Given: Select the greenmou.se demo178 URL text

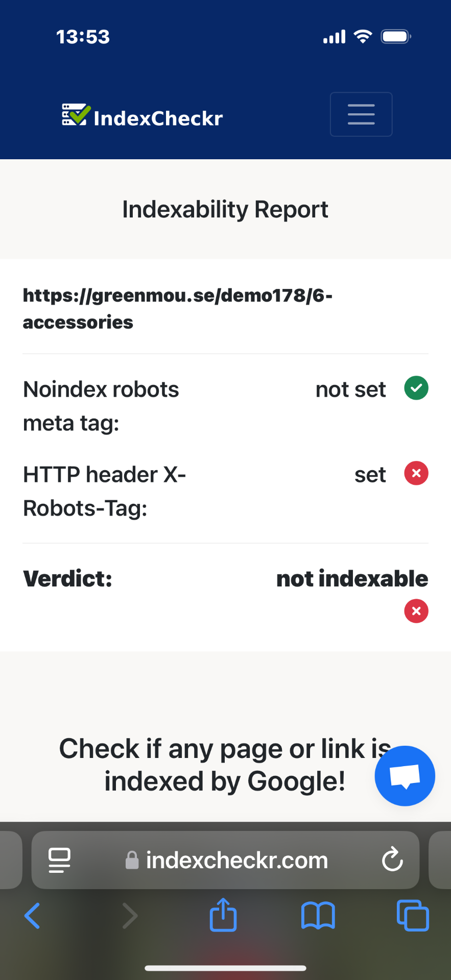Looking at the screenshot, I should click(x=178, y=308).
